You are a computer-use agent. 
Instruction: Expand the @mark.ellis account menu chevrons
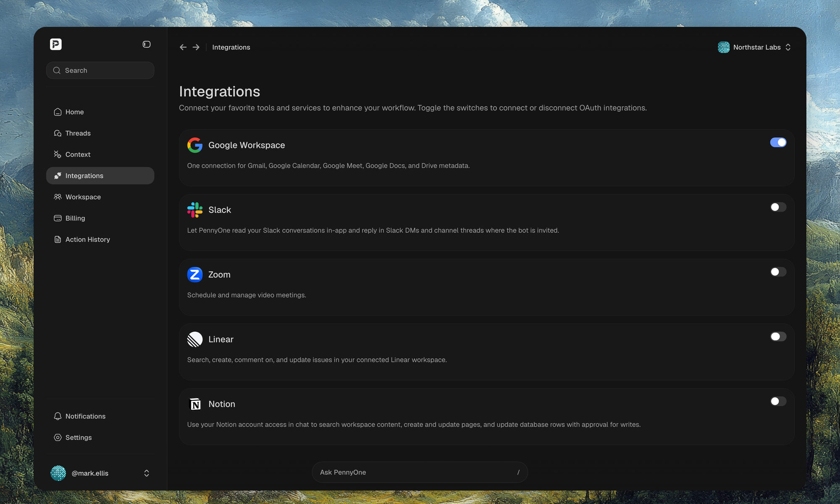(147, 473)
